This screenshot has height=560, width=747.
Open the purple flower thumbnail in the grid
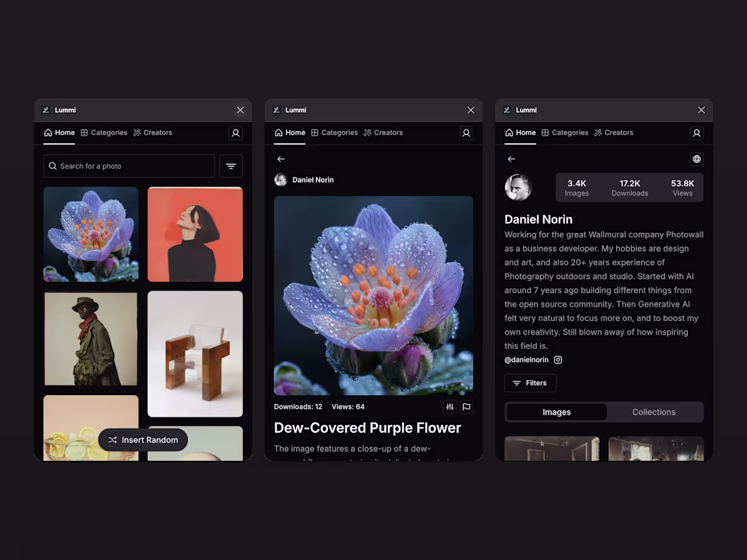[x=91, y=234]
